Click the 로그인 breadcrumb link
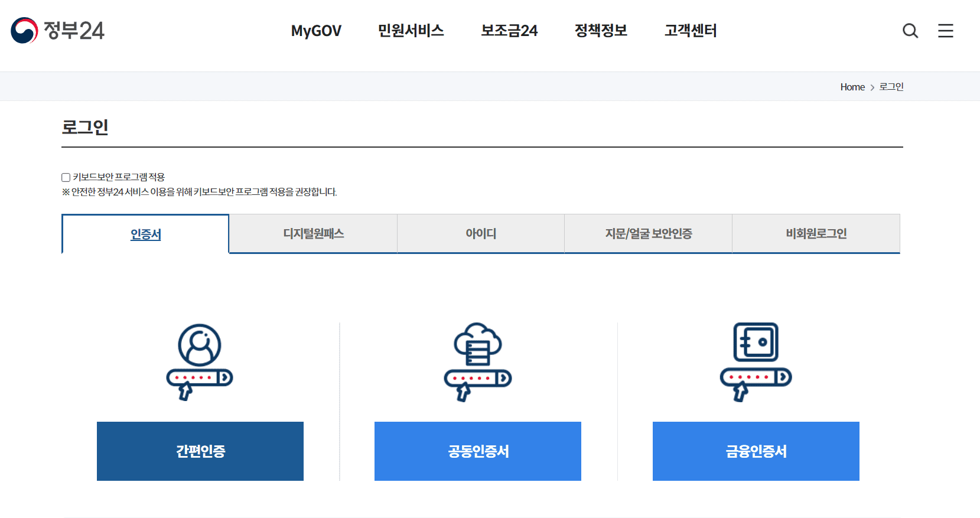 (x=891, y=87)
